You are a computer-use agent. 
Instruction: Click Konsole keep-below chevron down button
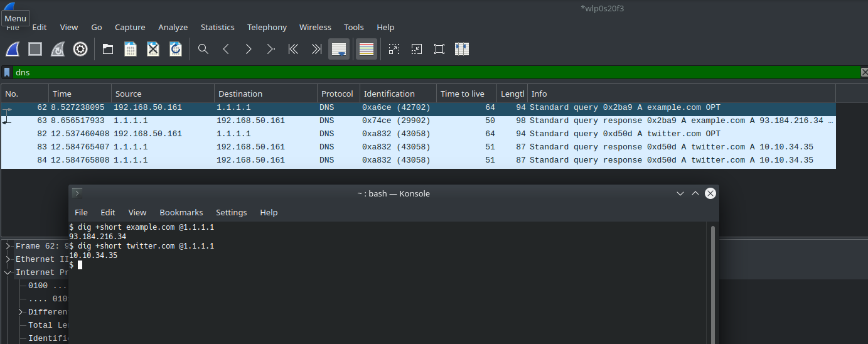[x=680, y=193]
